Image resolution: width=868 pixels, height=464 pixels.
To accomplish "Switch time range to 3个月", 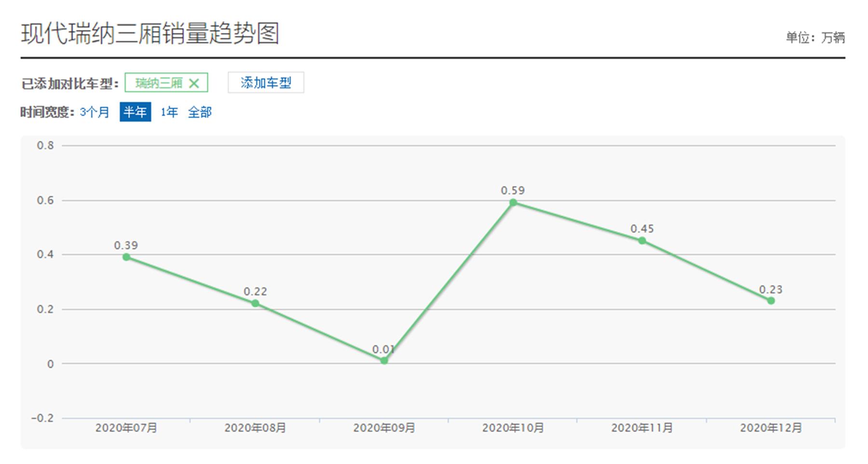I will (x=94, y=112).
